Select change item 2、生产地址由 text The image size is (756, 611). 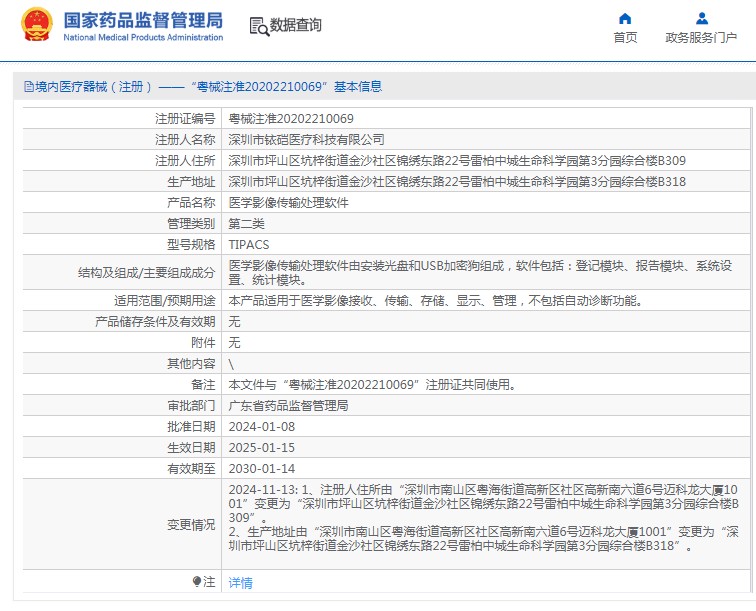click(x=484, y=539)
